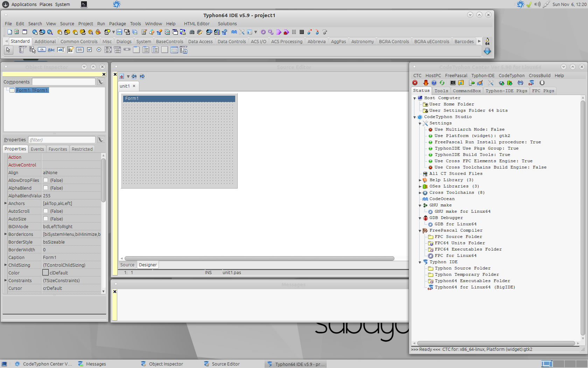Screen dimensions: 588x368
Task: Click the Components search input field
Action: (x=63, y=82)
